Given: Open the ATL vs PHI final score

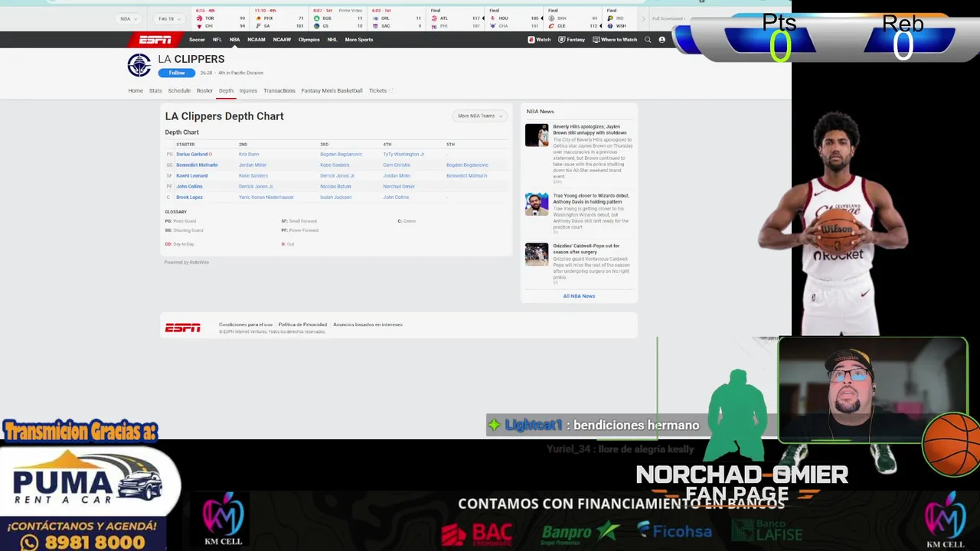Looking at the screenshot, I should [x=456, y=18].
